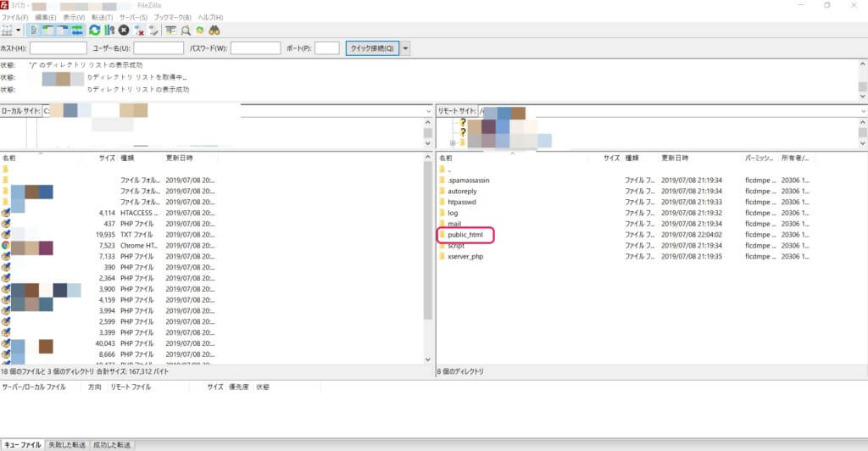Expand the remote tree node plus
The width and height of the screenshot is (868, 451).
click(453, 142)
